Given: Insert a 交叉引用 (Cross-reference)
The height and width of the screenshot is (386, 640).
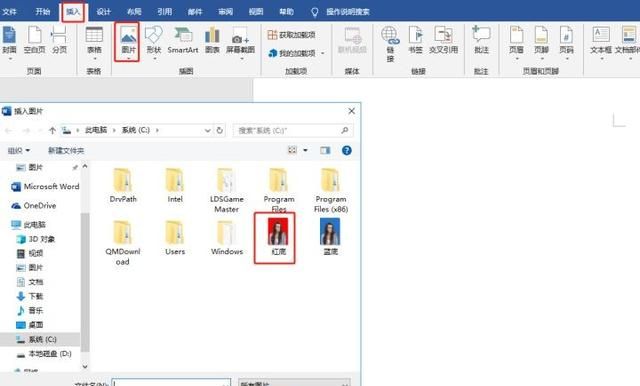Looking at the screenshot, I should 443,41.
